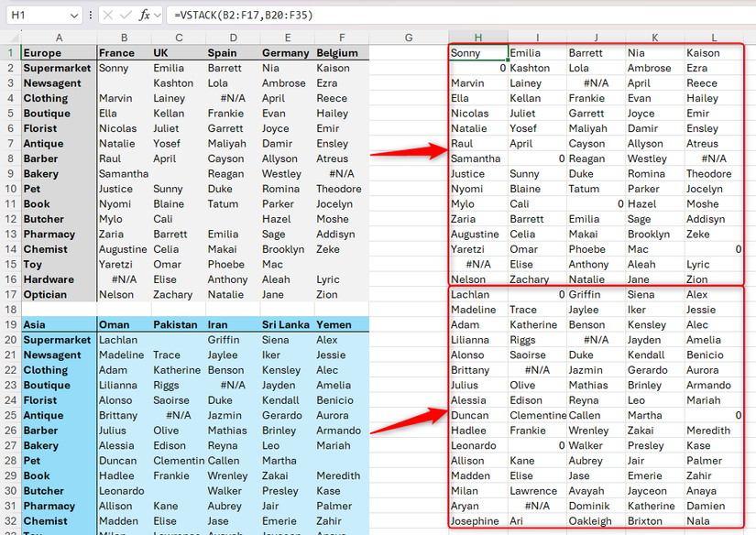Click Lawrence in column I
Image resolution: width=756 pixels, height=535 pixels.
(537, 491)
